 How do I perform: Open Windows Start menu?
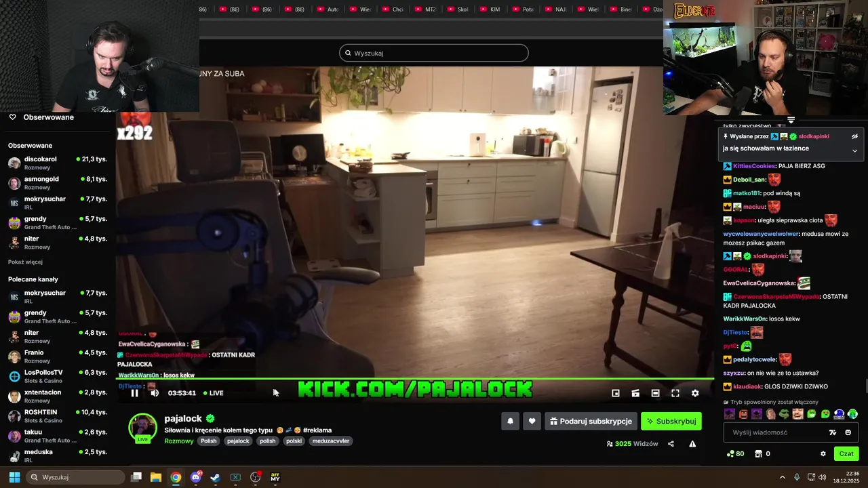[14, 477]
